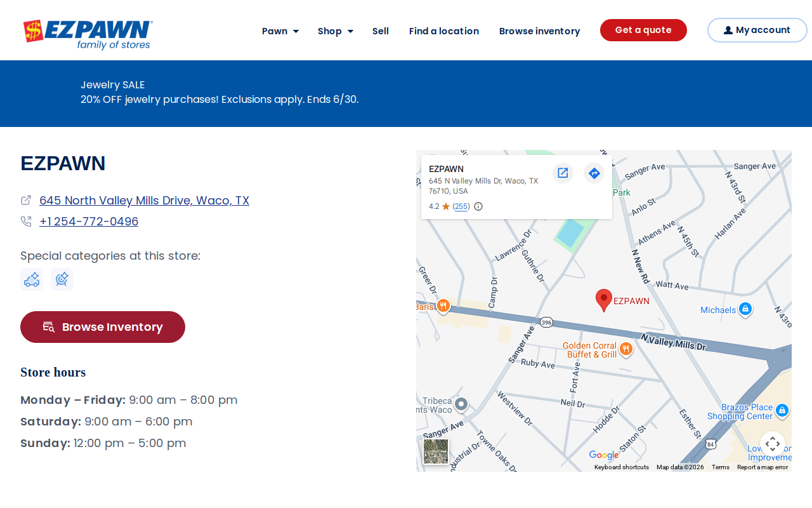Click the Special categories at this store label

pos(110,256)
